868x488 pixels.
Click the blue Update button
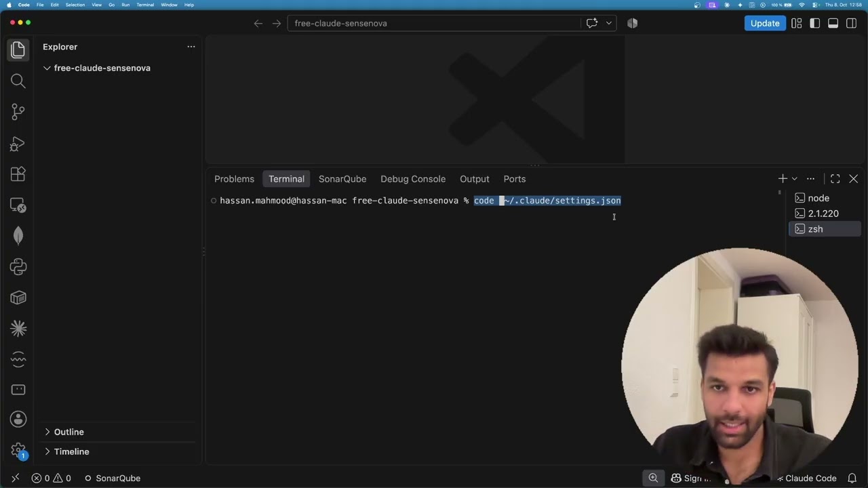(765, 23)
